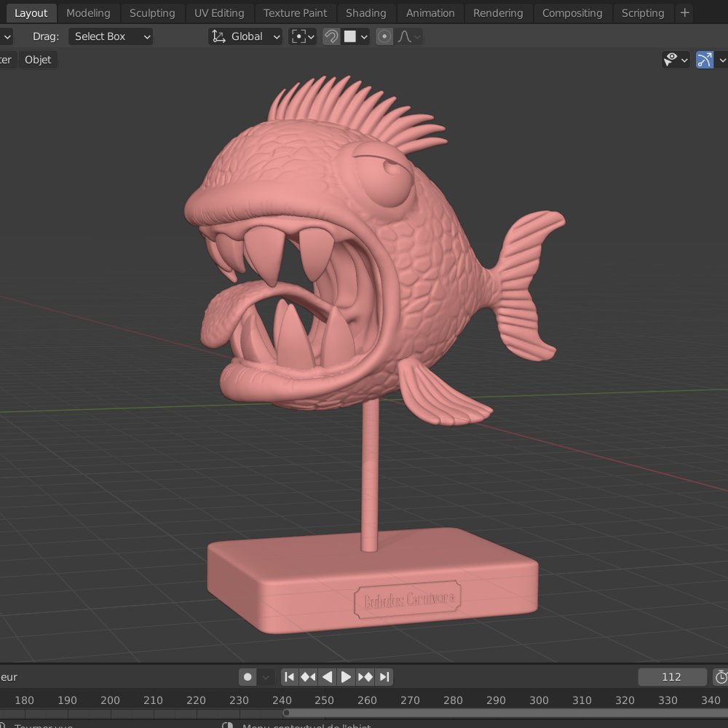Open the Animation workspace tab
This screenshot has width=728, height=728.
pos(430,13)
